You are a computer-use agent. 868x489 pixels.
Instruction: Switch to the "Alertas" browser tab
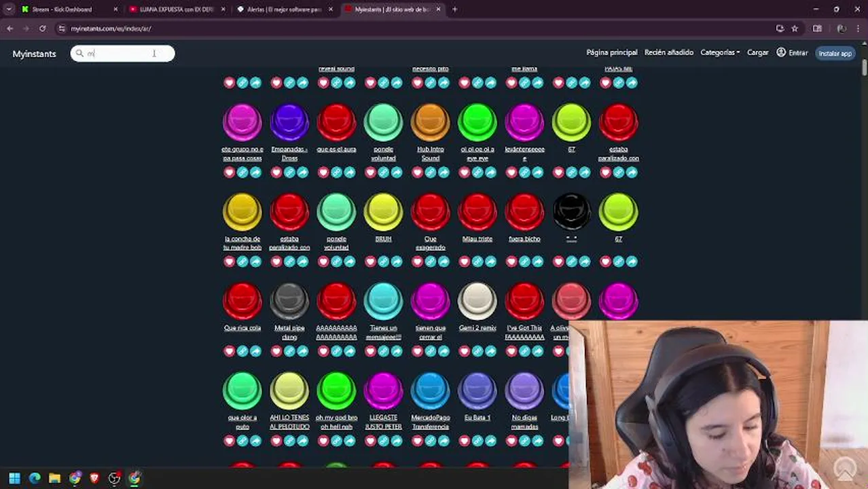click(286, 10)
